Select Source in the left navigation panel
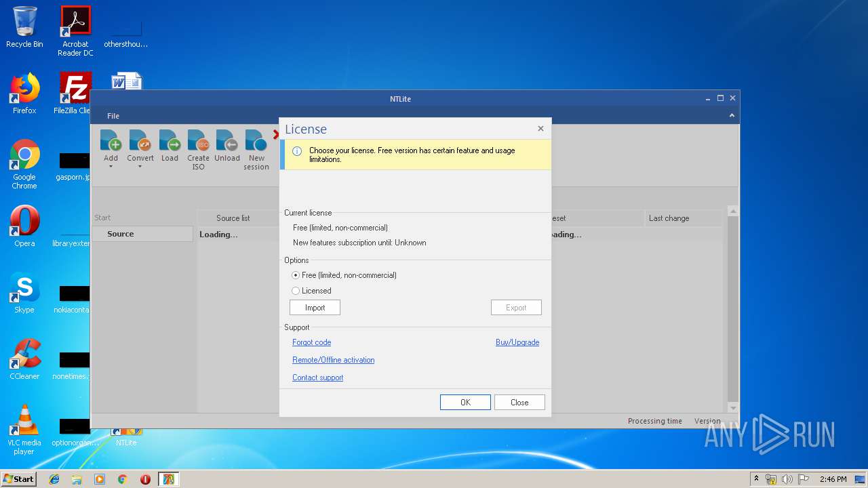Viewport: 868px width, 488px height. [x=142, y=234]
